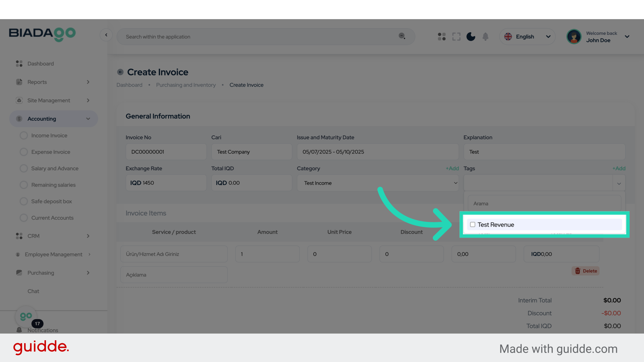Click the BIADAGO logo

(x=42, y=34)
